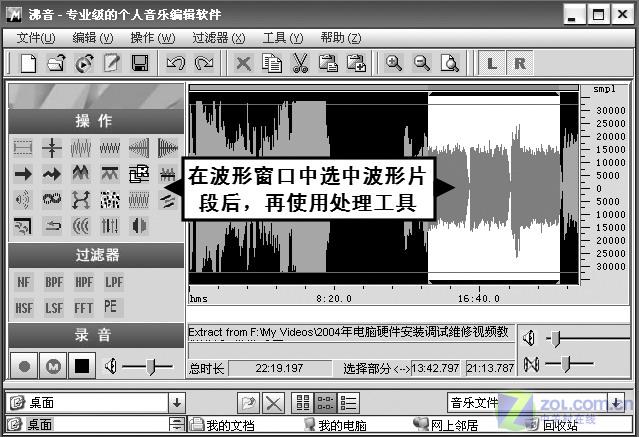Select the dotted rectangle selection operation icon
639x437 pixels.
click(23, 147)
